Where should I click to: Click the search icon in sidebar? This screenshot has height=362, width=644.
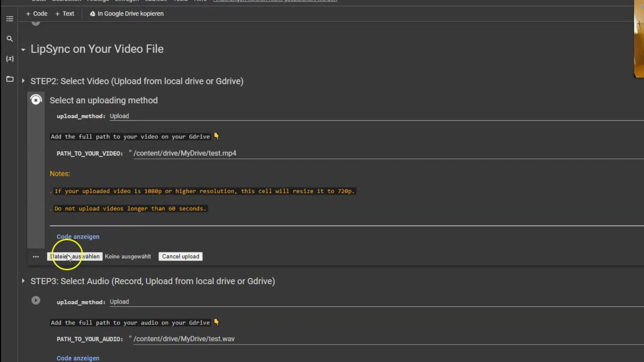point(10,39)
